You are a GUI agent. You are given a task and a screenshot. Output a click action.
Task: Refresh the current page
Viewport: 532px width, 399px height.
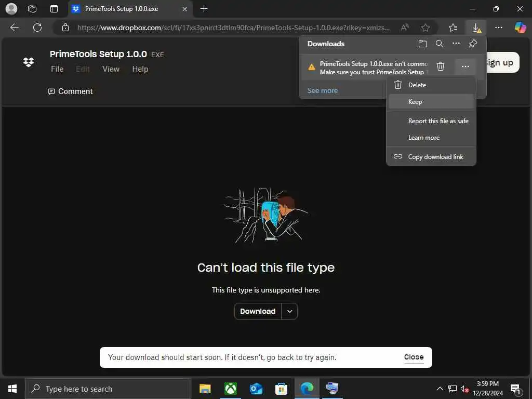37,28
